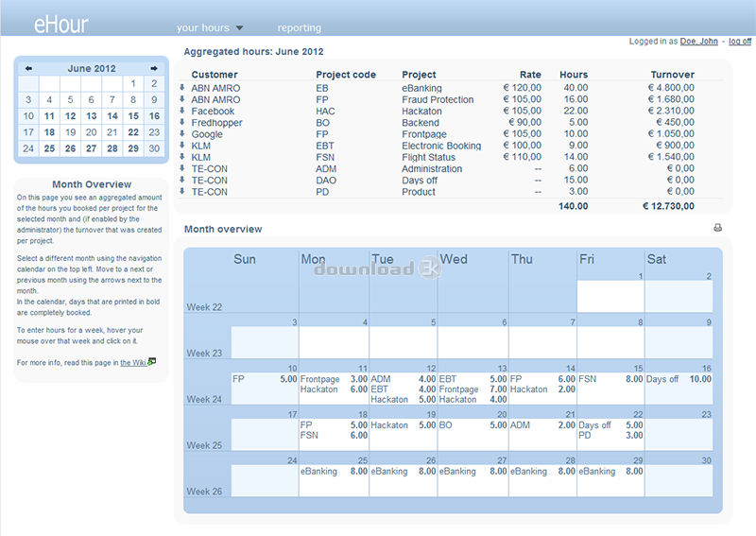Open 'the Wiki' help link
This screenshot has width=756, height=536.
pos(133,363)
